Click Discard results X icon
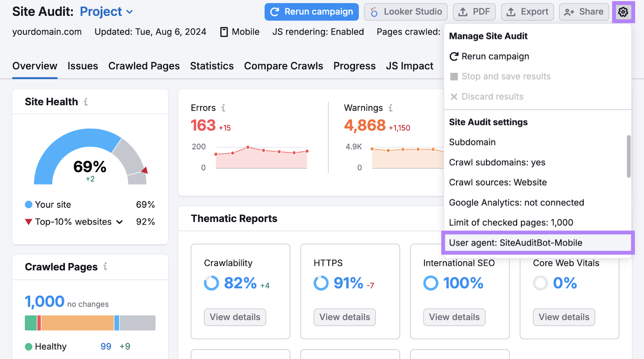The width and height of the screenshot is (644, 359). pyautogui.click(x=454, y=97)
